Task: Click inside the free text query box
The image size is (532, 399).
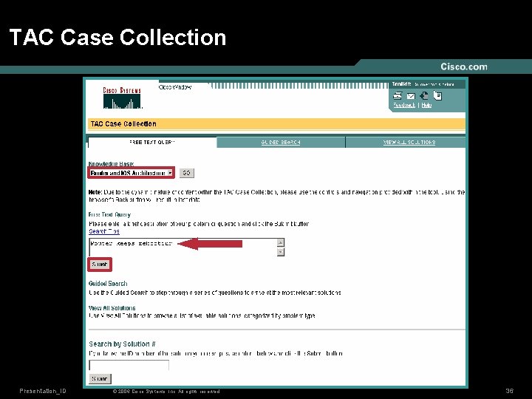Action: point(183,247)
